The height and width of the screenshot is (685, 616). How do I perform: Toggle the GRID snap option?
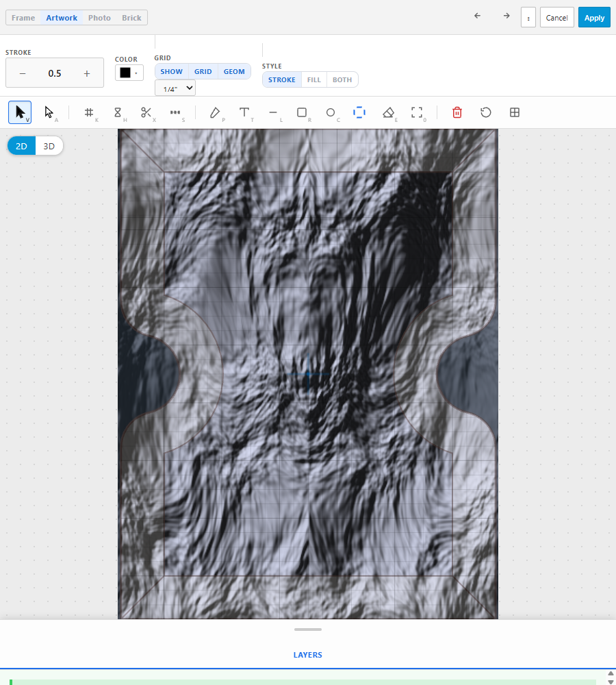click(203, 72)
